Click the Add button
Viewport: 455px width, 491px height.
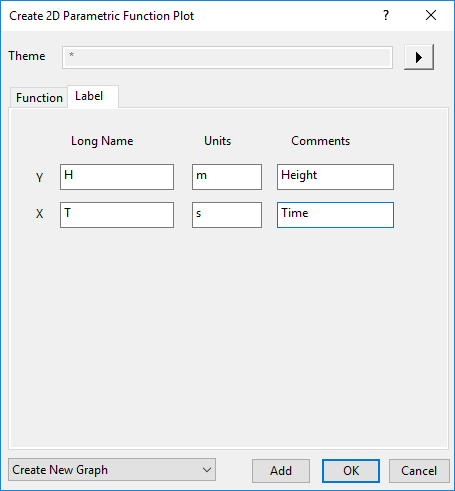point(281,471)
